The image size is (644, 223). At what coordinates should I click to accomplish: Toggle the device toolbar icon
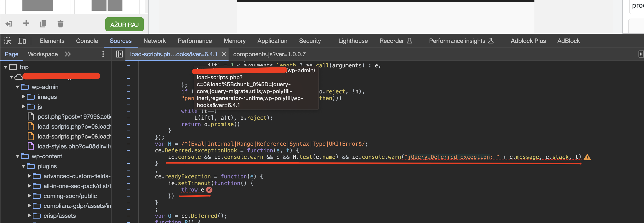[x=22, y=41]
